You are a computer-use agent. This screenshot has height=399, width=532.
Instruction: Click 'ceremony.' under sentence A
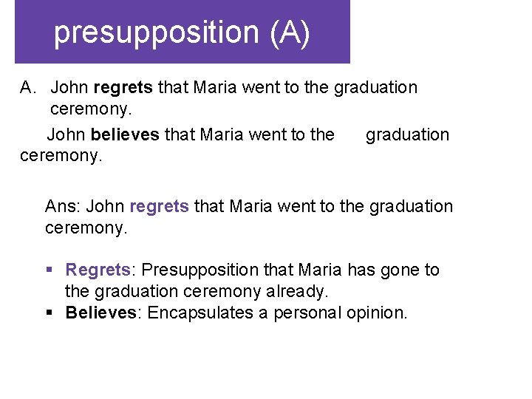click(91, 109)
